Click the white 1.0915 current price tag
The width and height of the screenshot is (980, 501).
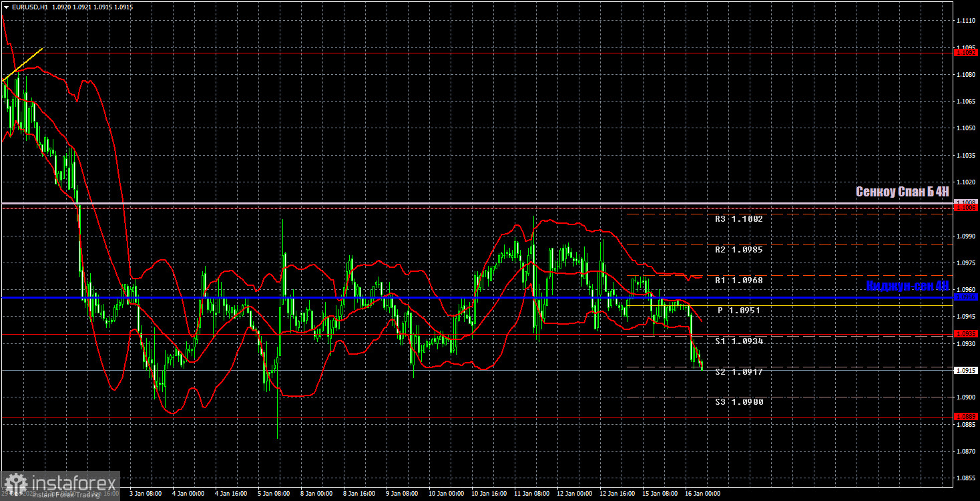point(967,370)
